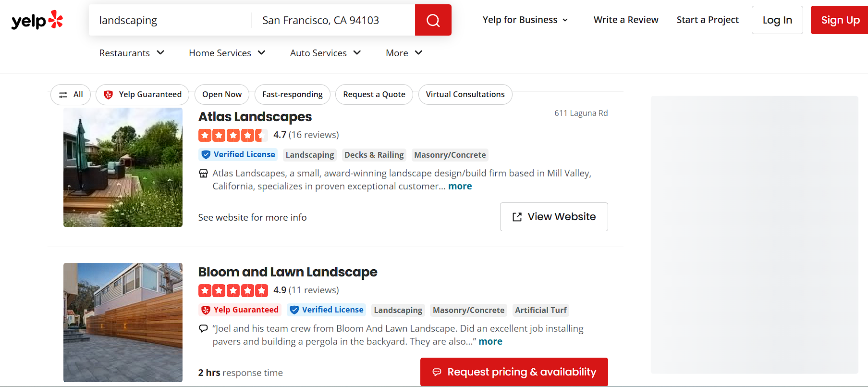Click Landscaping tag under Bloom and Lawn

click(398, 310)
